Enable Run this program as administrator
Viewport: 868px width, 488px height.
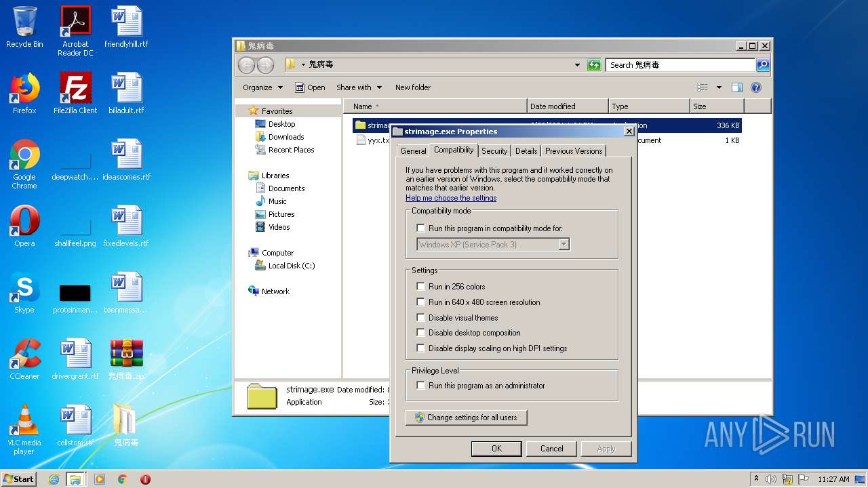420,386
